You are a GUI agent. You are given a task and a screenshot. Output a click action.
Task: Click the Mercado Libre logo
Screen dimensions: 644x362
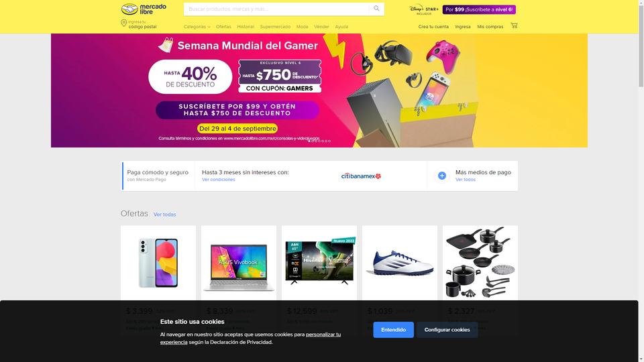pyautogui.click(x=144, y=9)
